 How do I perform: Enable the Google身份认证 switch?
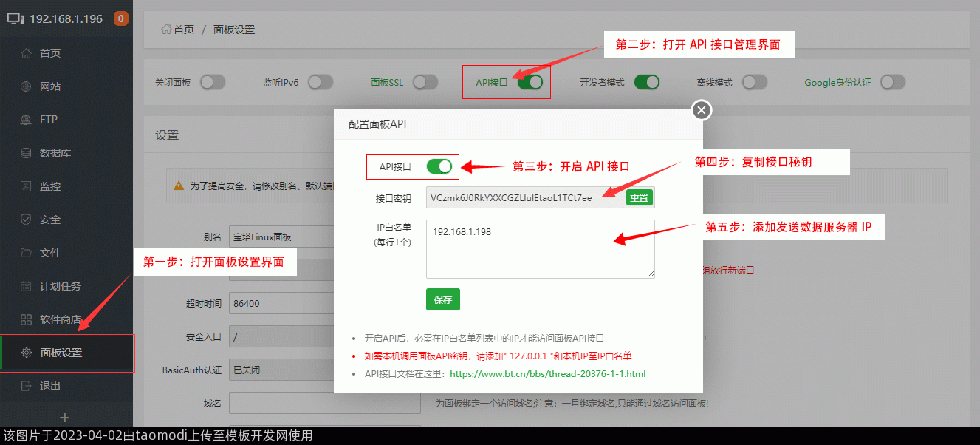pyautogui.click(x=892, y=82)
